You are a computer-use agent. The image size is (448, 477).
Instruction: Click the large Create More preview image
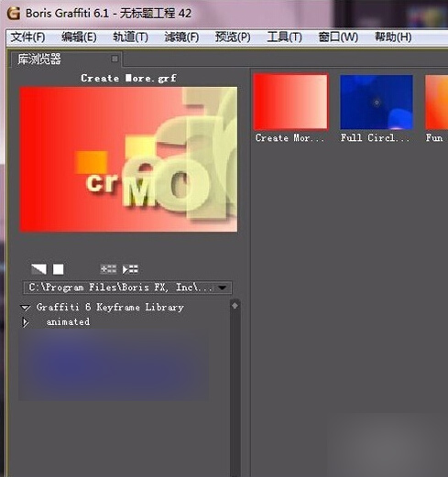pos(128,159)
